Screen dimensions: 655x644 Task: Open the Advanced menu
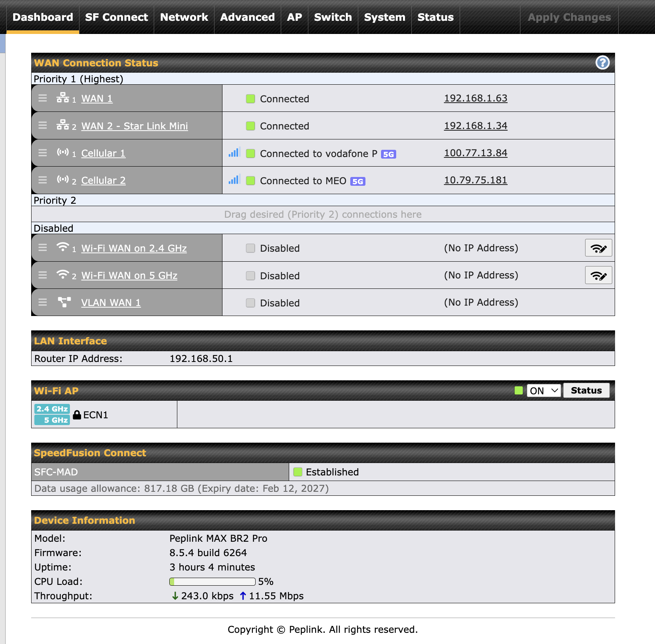point(247,17)
